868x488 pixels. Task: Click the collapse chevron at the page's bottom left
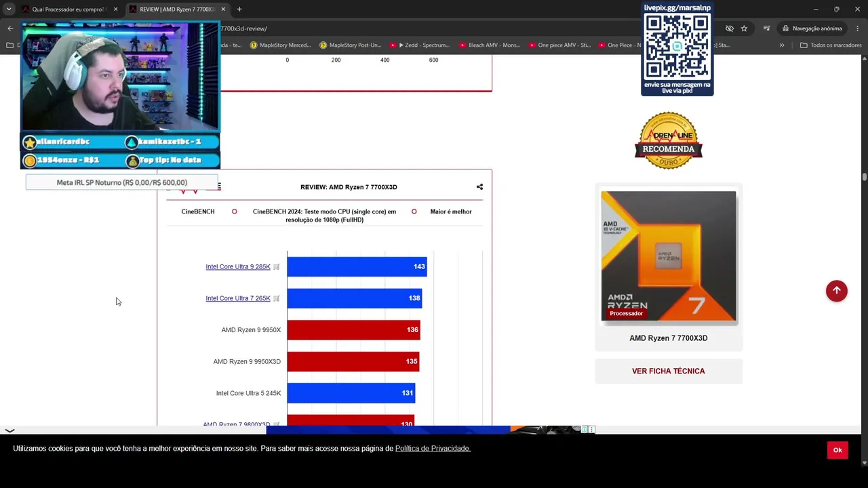tap(10, 430)
